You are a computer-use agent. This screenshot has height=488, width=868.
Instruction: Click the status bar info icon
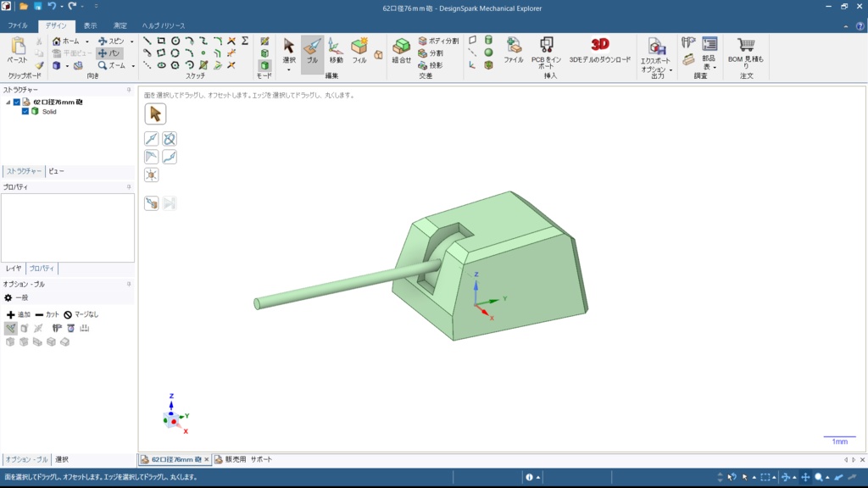coord(529,477)
